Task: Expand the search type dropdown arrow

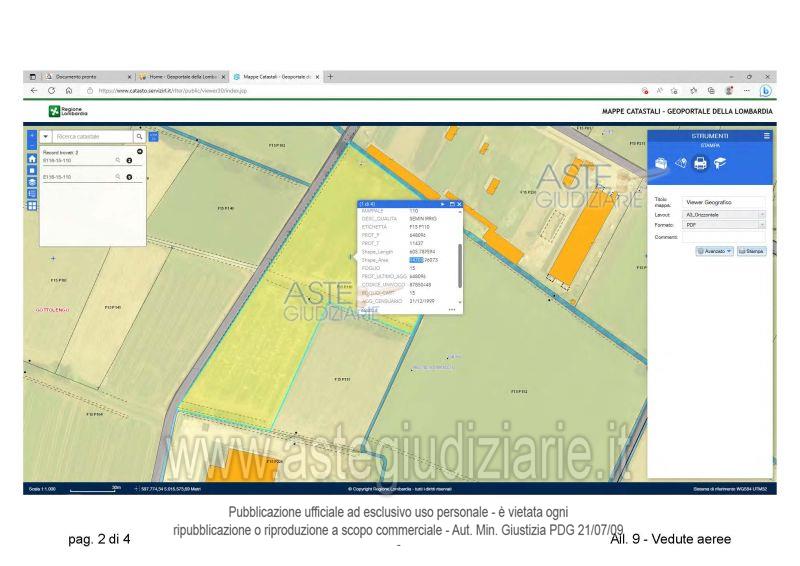Action: (x=45, y=137)
